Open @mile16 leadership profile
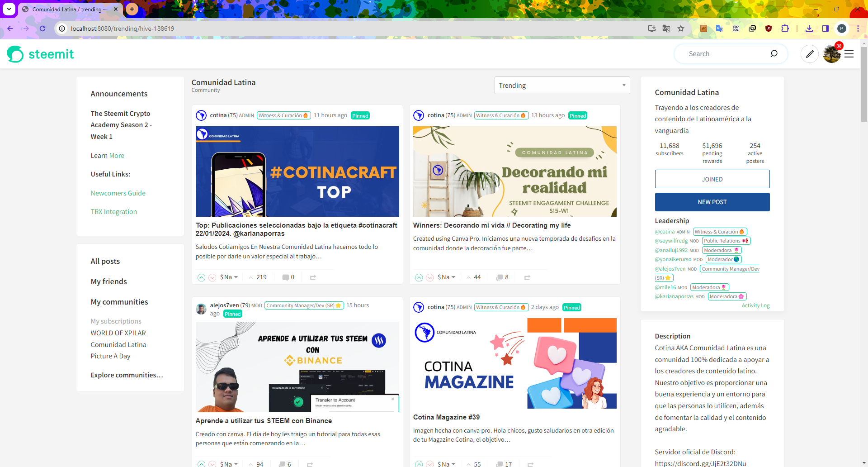Image resolution: width=868 pixels, height=467 pixels. (665, 287)
